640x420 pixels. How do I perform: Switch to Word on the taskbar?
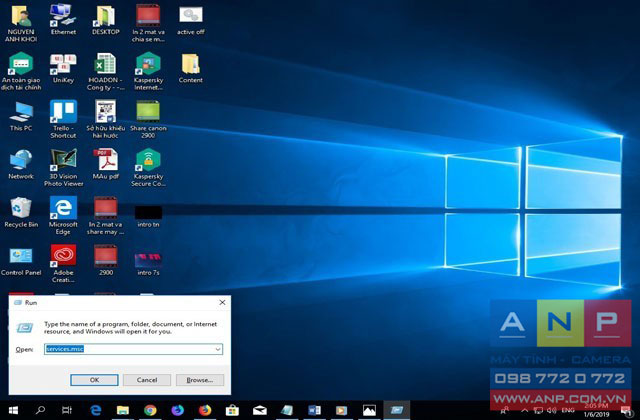pos(314,410)
